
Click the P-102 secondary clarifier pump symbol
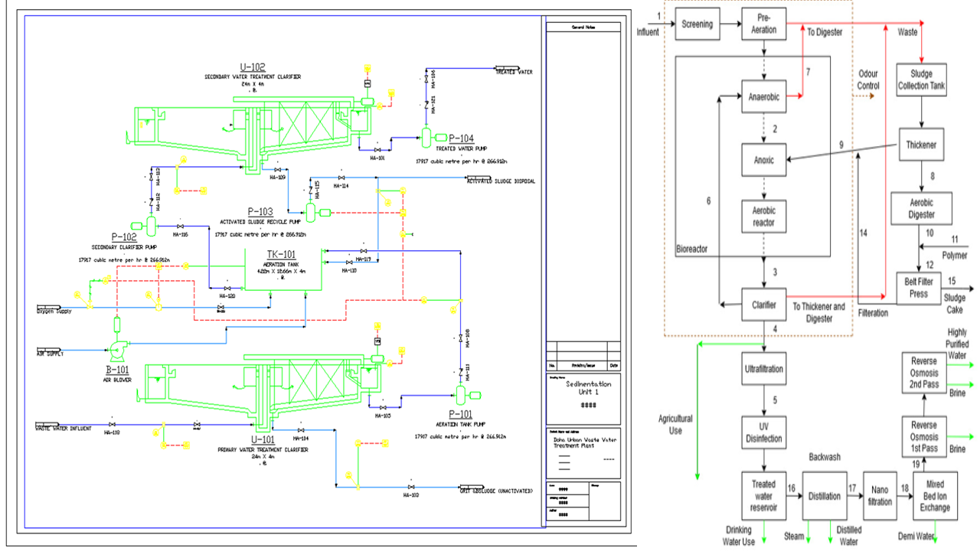coord(151,225)
